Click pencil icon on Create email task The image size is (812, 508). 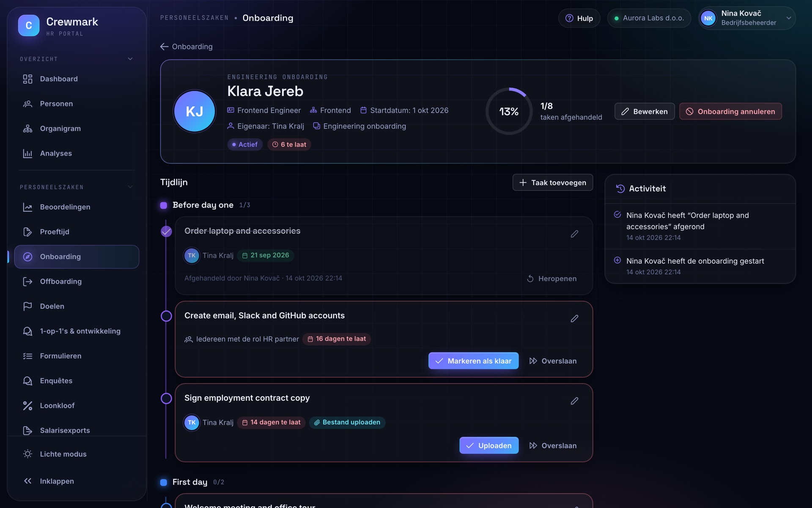tap(574, 318)
